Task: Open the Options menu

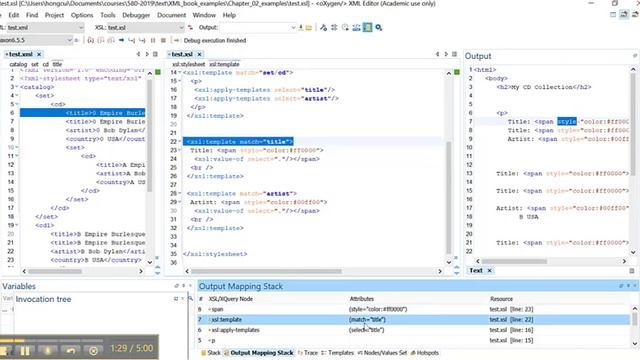Action: (82, 15)
